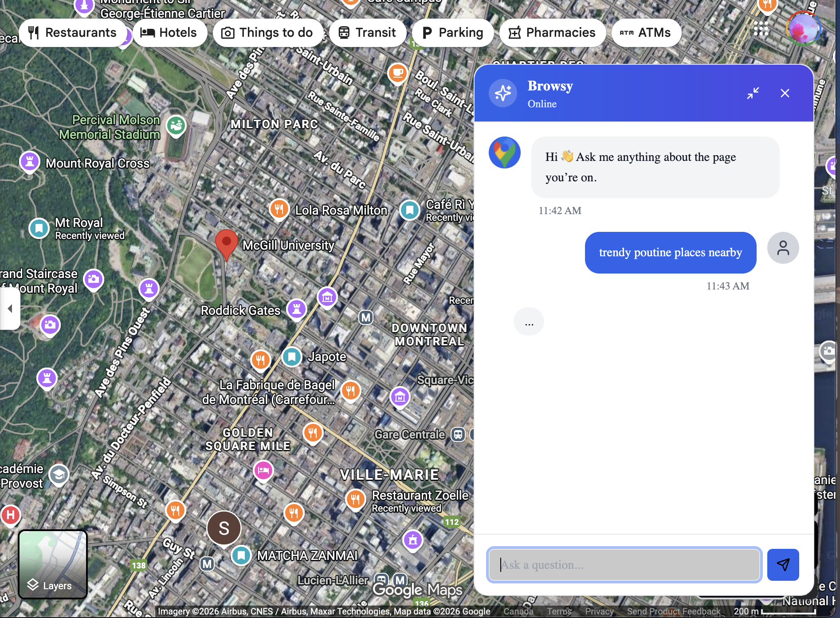Click the Ask a question input field

[x=624, y=565]
